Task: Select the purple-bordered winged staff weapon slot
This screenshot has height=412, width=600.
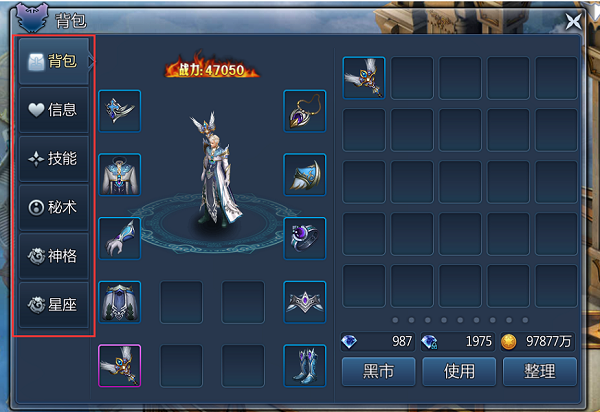Action: click(x=120, y=366)
